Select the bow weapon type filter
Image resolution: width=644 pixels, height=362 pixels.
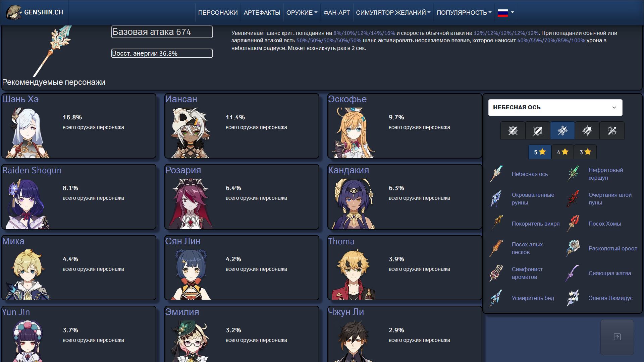point(612,130)
